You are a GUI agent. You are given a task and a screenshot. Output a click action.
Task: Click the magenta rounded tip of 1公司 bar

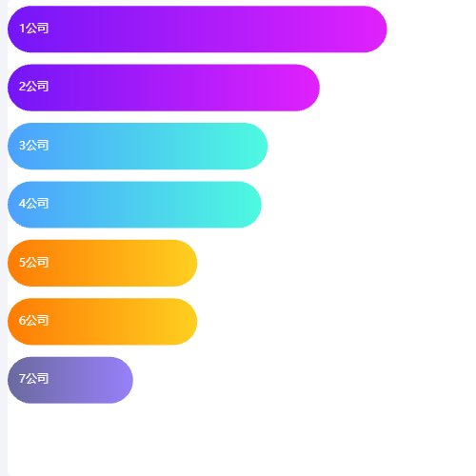(375, 30)
